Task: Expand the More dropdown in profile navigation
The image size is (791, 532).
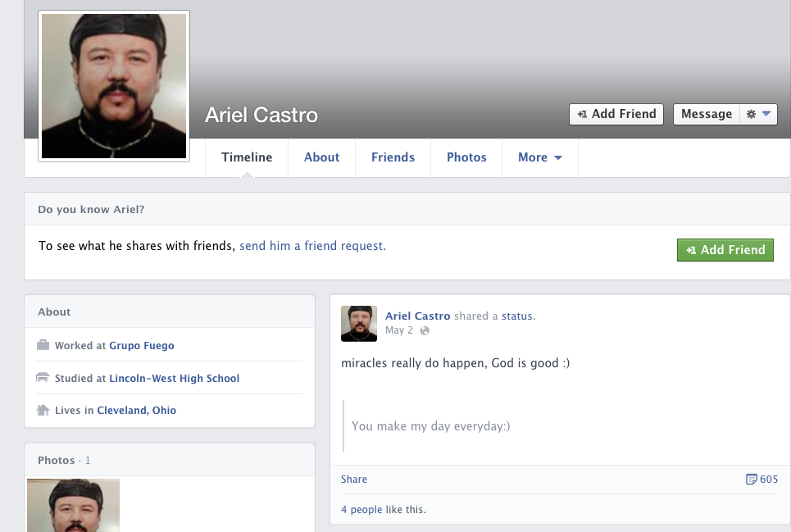Action: coord(539,157)
